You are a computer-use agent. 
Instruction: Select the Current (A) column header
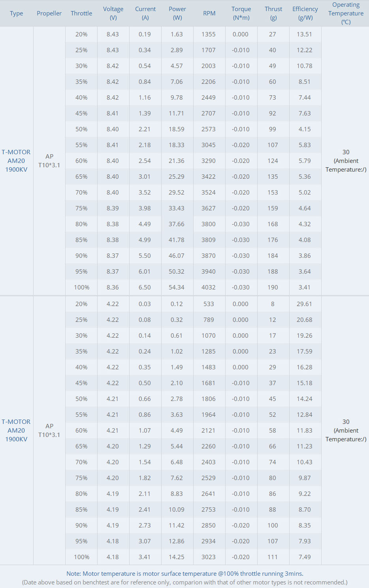(x=145, y=13)
